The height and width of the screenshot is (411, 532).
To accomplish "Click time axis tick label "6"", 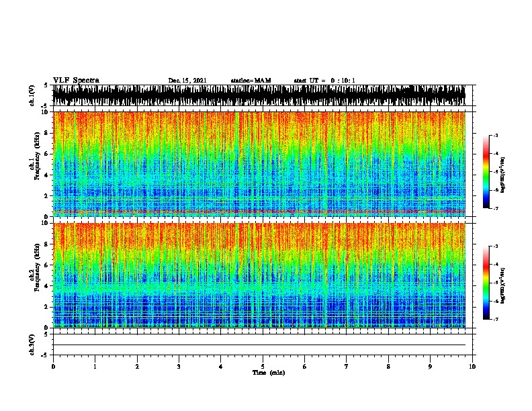I will pyautogui.click(x=304, y=367).
